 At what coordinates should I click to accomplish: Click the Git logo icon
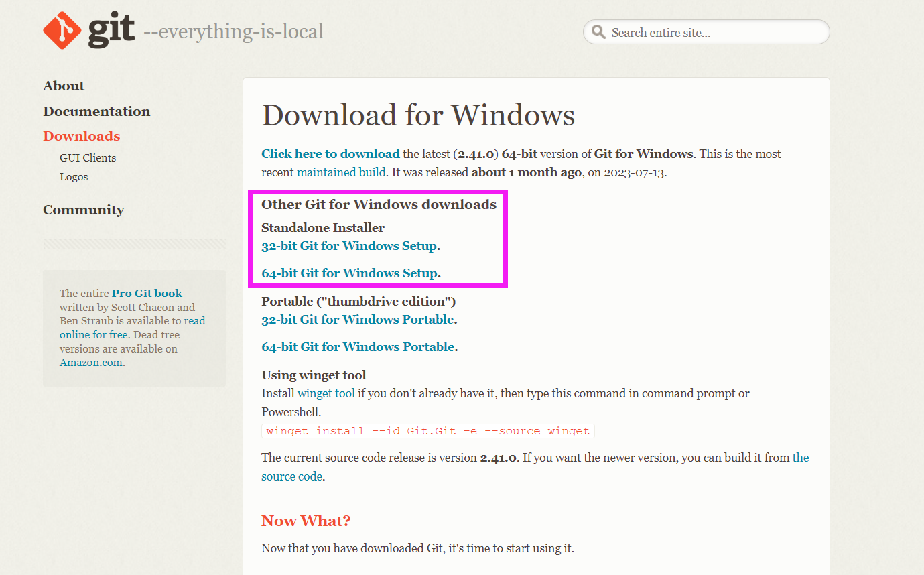pyautogui.click(x=62, y=30)
